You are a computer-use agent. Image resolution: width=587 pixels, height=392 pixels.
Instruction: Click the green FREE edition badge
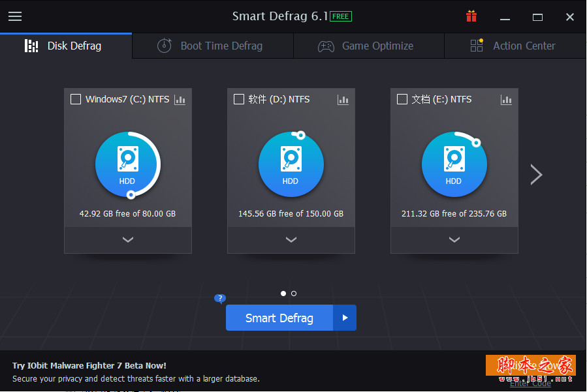(341, 16)
